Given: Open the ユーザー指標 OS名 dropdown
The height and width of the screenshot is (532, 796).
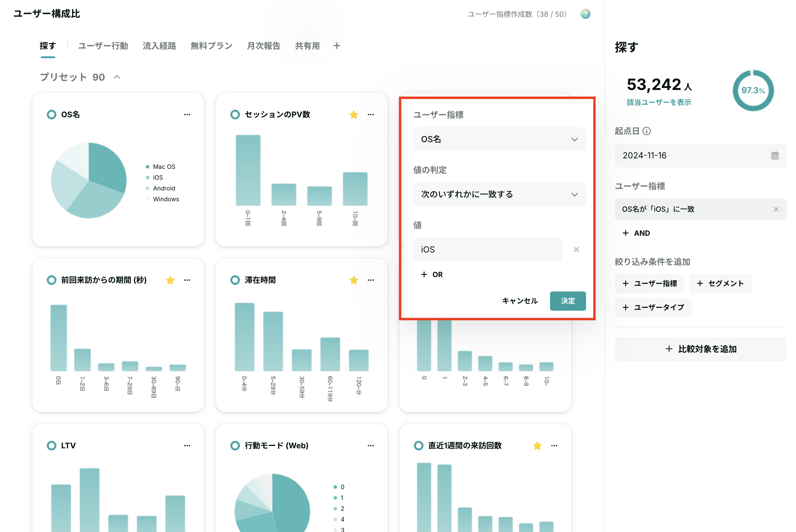Looking at the screenshot, I should pos(499,139).
